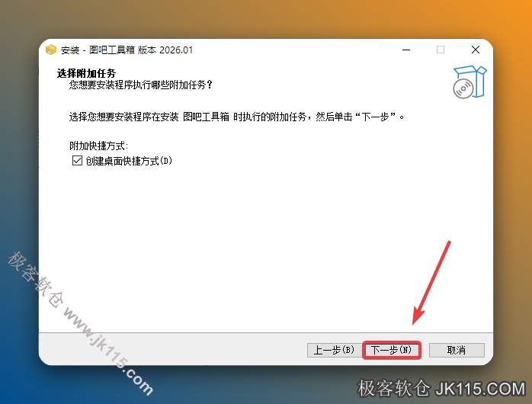The image size is (532, 404).
Task: Close the installer window
Action: click(476, 50)
